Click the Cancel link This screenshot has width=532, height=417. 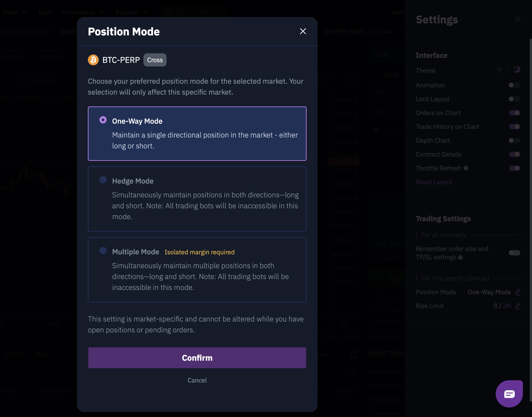pyautogui.click(x=197, y=380)
